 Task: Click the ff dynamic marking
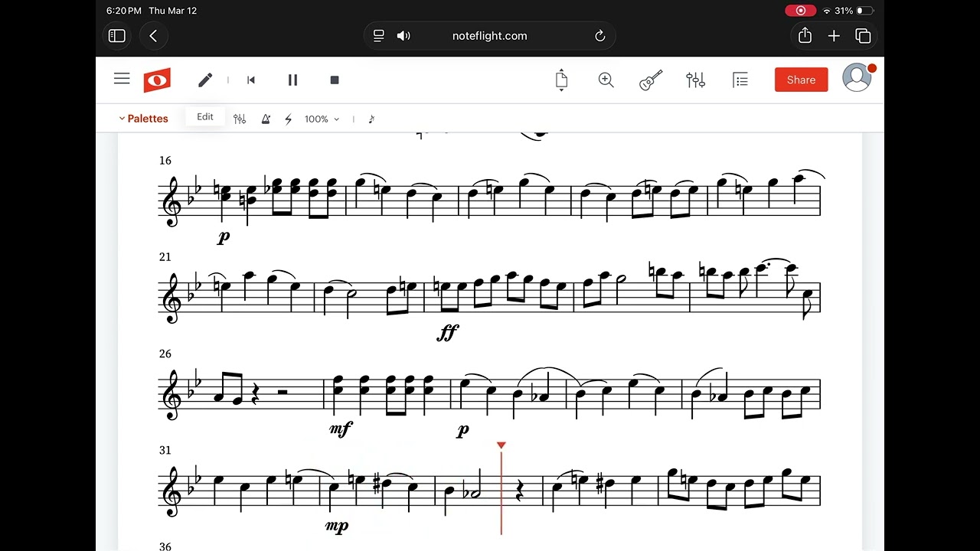click(x=448, y=333)
